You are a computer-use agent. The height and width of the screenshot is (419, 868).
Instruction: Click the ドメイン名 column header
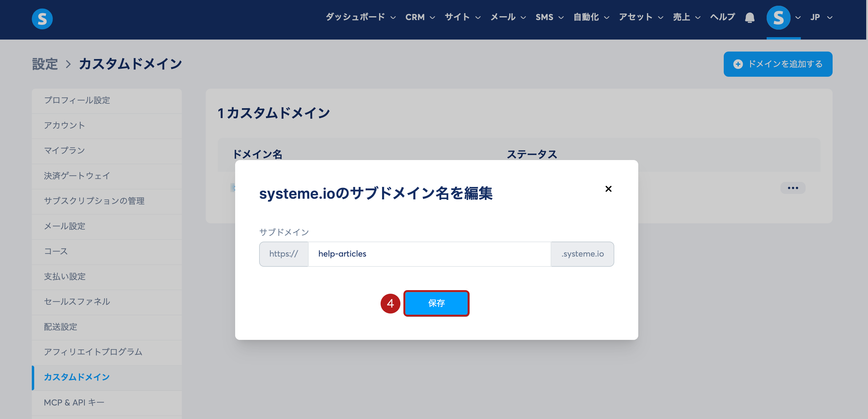click(x=257, y=154)
